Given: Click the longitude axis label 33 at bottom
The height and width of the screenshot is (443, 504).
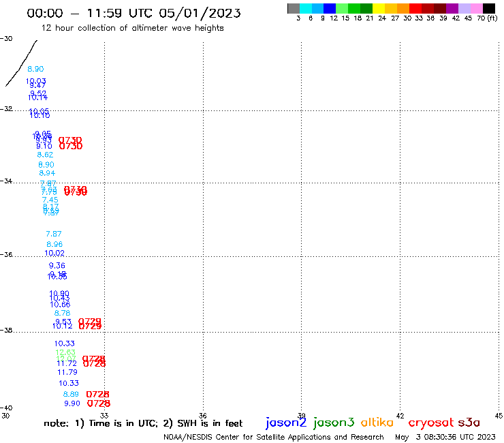Looking at the screenshot, I should pyautogui.click(x=104, y=416).
